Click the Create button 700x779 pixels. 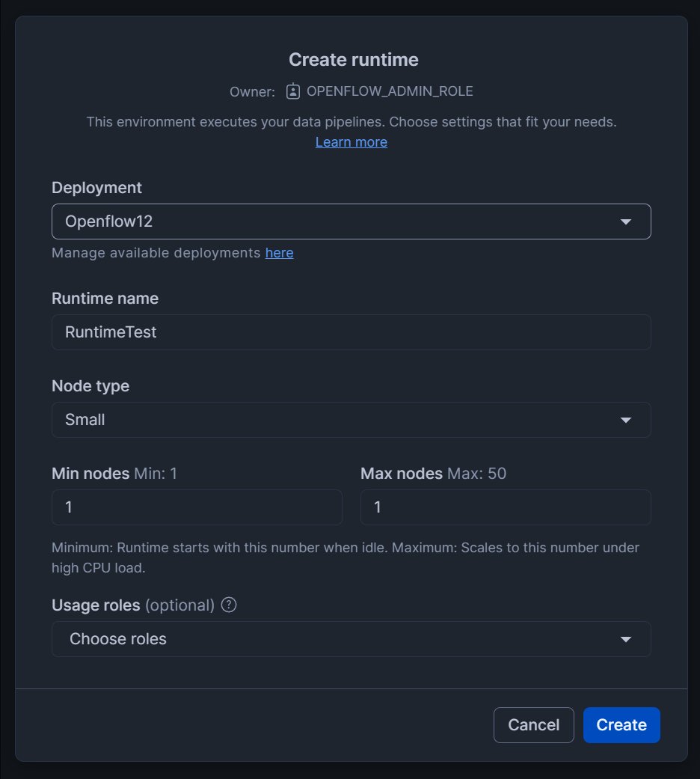(621, 724)
